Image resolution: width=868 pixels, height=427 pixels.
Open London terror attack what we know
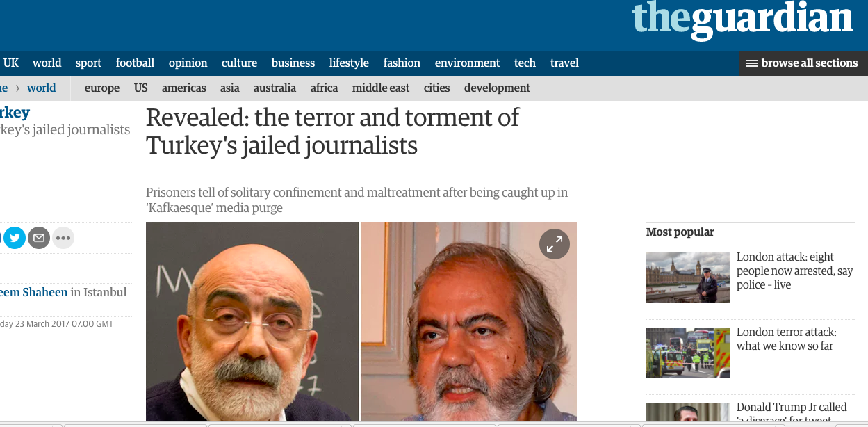click(787, 339)
